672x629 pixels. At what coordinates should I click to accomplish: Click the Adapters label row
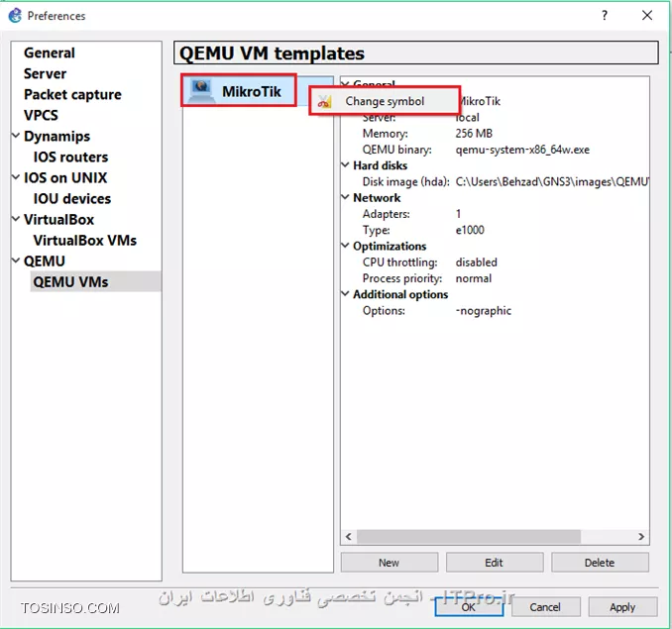tap(387, 214)
